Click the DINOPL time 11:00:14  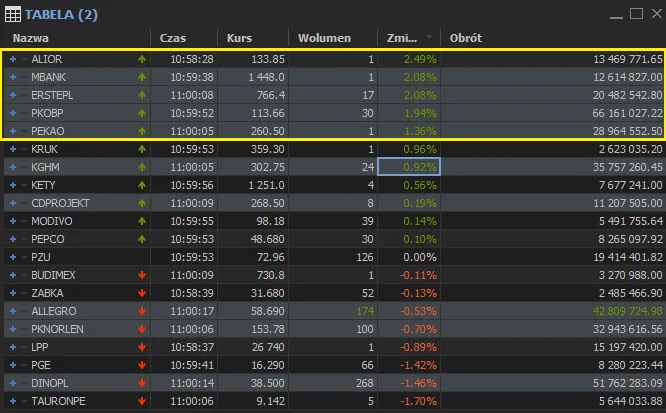coord(192,383)
